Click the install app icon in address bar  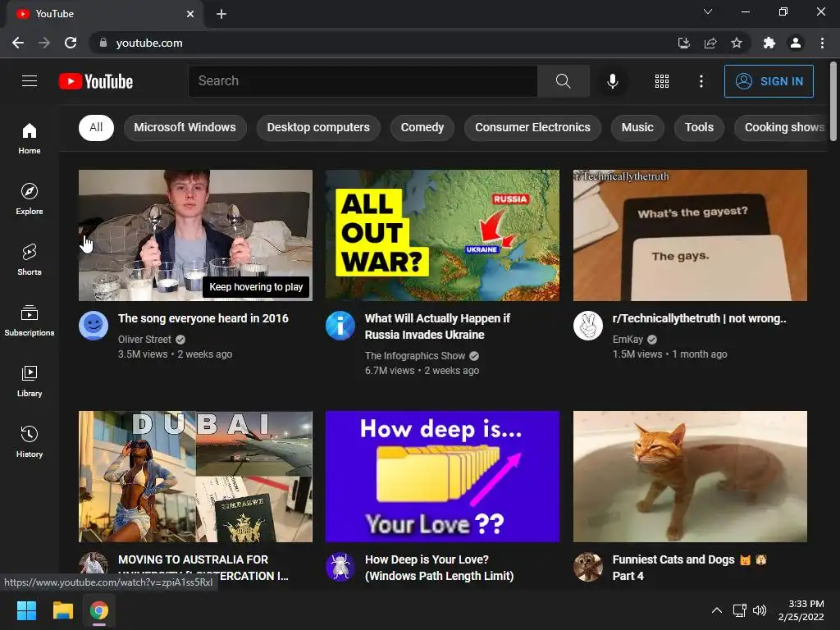pos(683,43)
